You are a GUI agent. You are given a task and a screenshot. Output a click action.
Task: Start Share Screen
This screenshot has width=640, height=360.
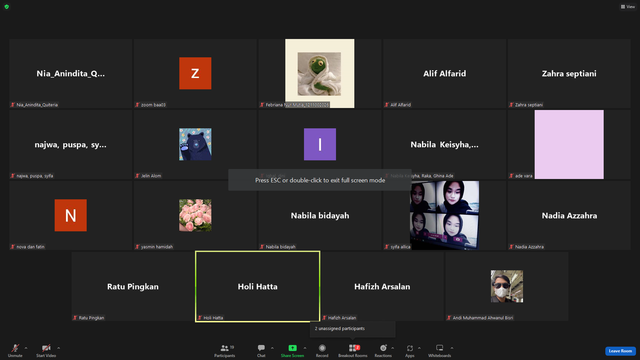coord(292,350)
